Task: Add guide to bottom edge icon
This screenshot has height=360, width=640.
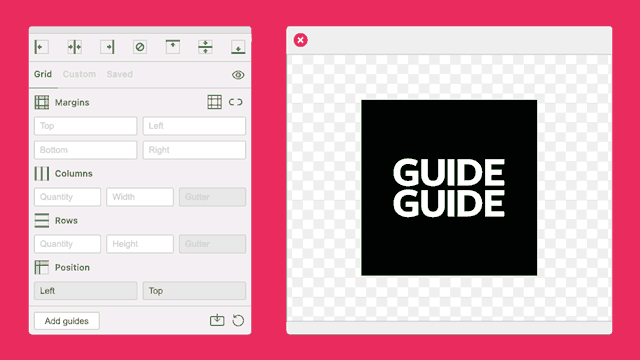Action: tap(238, 47)
